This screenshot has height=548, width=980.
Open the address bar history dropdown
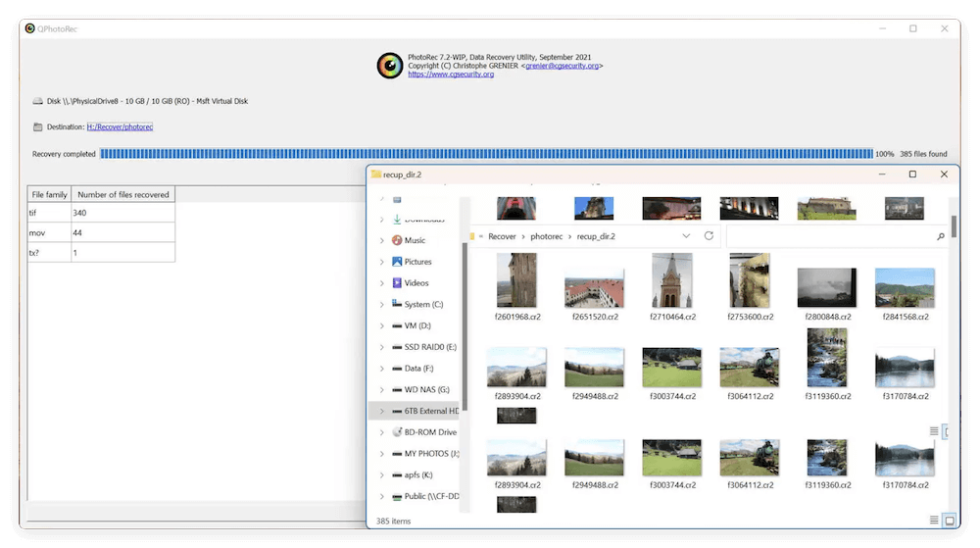click(x=686, y=236)
